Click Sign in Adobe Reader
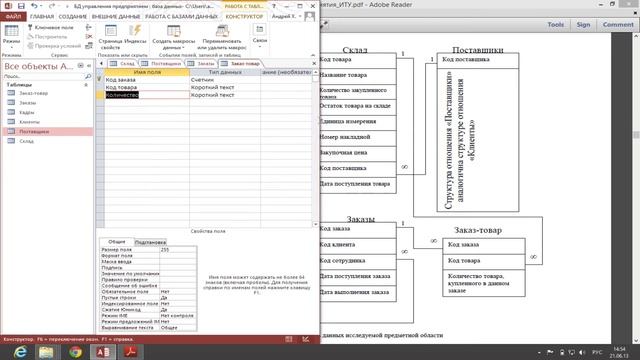This screenshot has width=640, height=360. coord(583,24)
